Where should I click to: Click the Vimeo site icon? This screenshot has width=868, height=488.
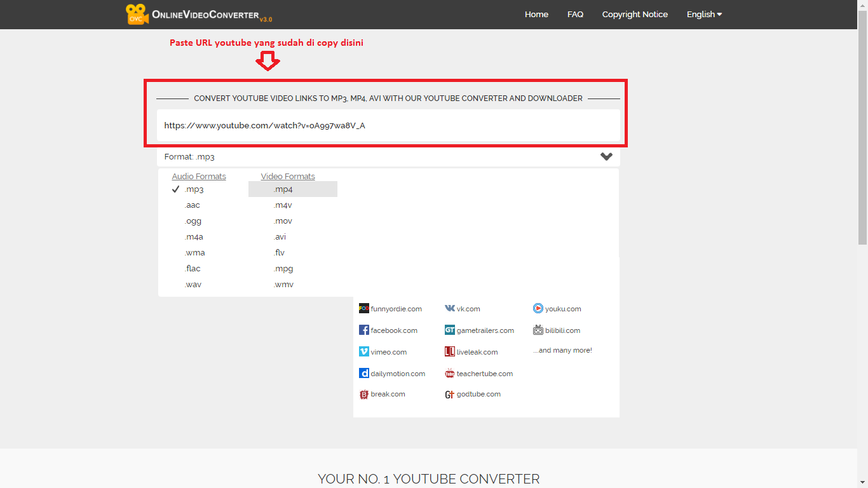tap(364, 352)
